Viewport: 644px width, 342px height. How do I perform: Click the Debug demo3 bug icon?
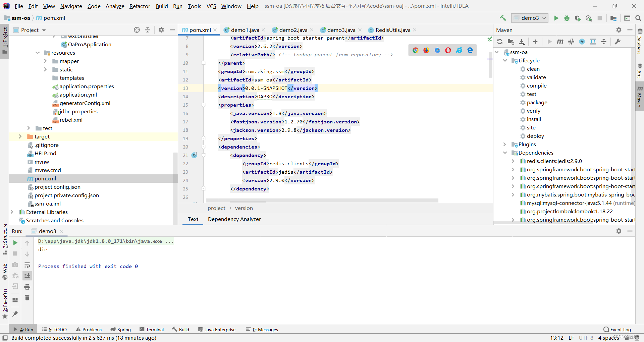click(x=567, y=18)
